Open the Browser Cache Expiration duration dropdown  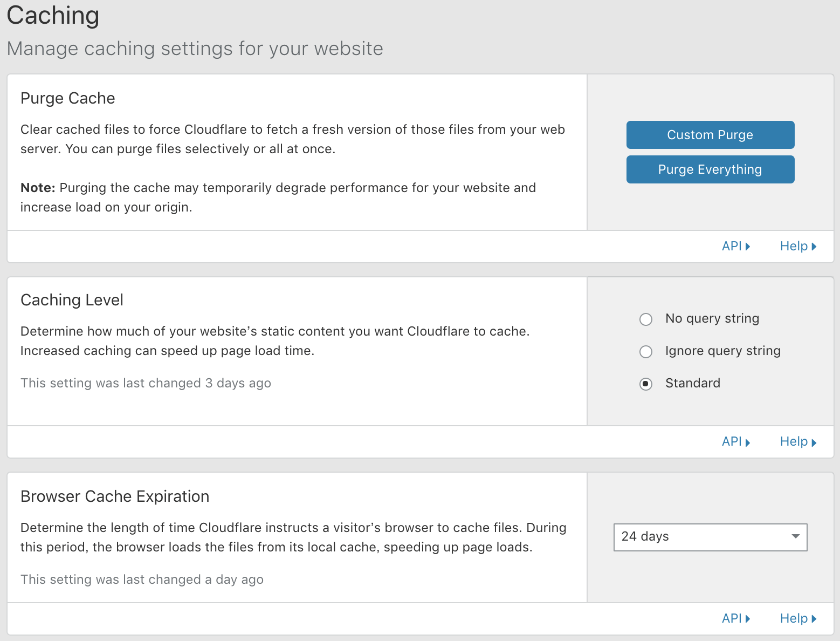pos(710,536)
